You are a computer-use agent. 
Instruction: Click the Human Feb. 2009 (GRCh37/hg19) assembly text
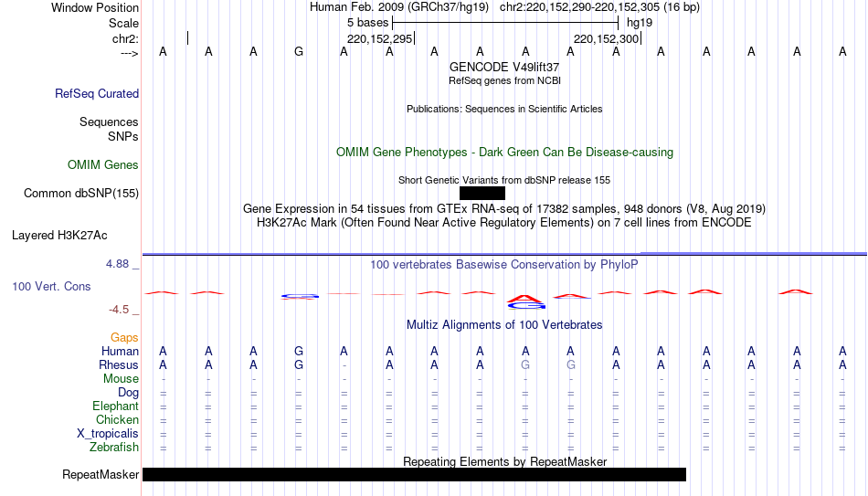(399, 7)
